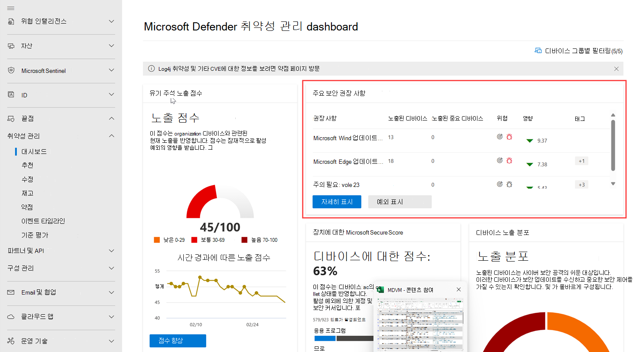
Task: Expand the 파트너 및 API chevron
Action: pyautogui.click(x=112, y=251)
